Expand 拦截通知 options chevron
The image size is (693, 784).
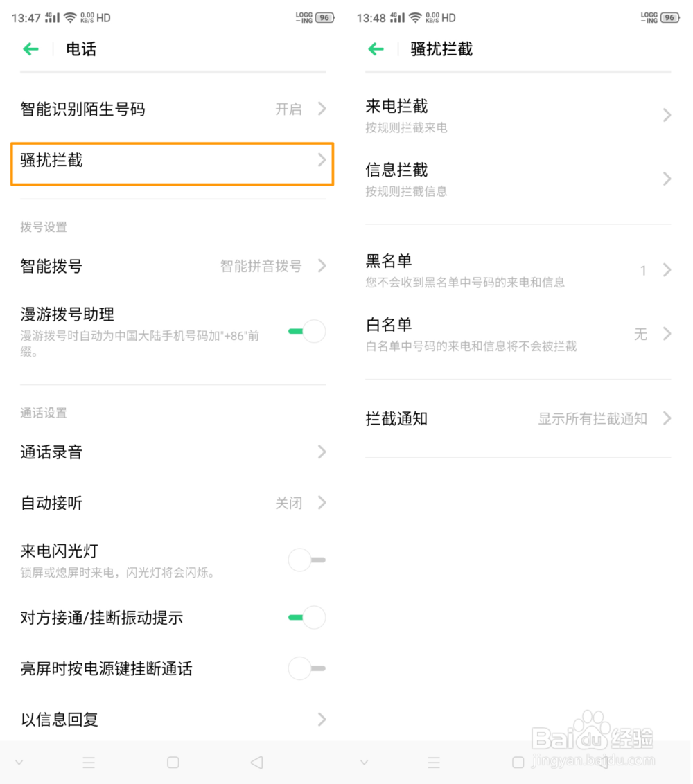667,418
